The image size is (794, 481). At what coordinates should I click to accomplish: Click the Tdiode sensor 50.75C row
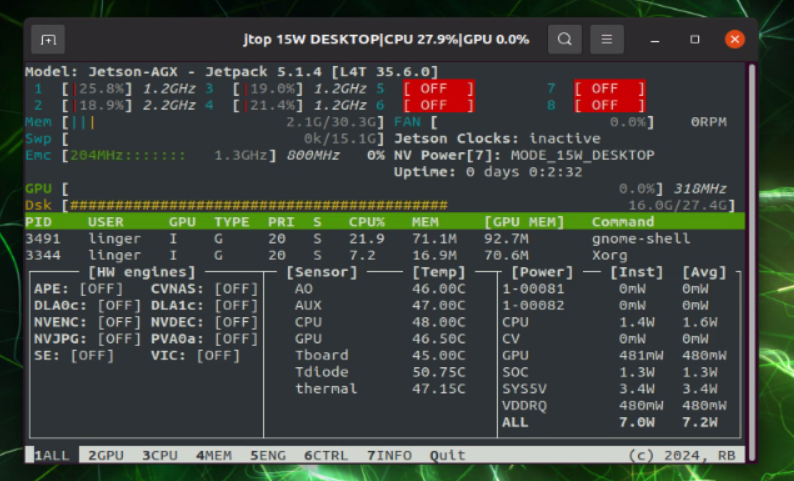point(380,372)
